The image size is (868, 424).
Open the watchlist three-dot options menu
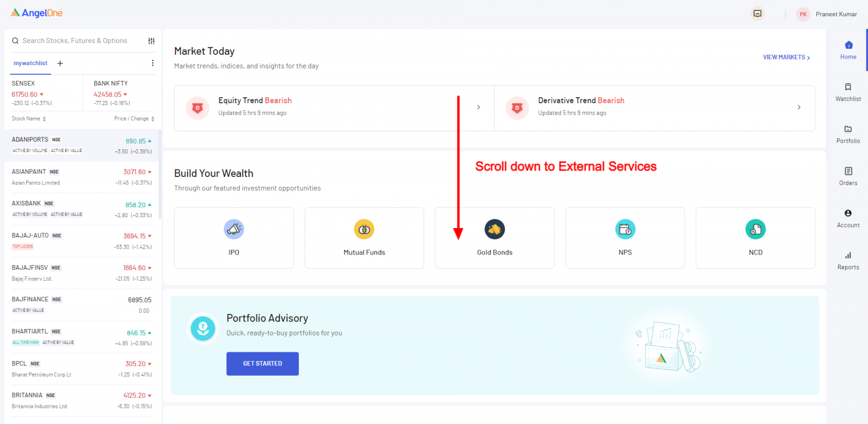click(x=152, y=63)
